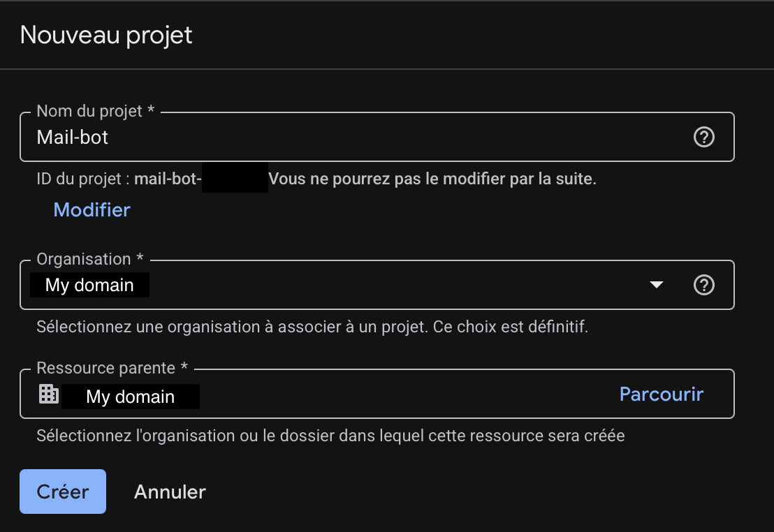
Task: Cancel with the Annuler button
Action: 170,492
